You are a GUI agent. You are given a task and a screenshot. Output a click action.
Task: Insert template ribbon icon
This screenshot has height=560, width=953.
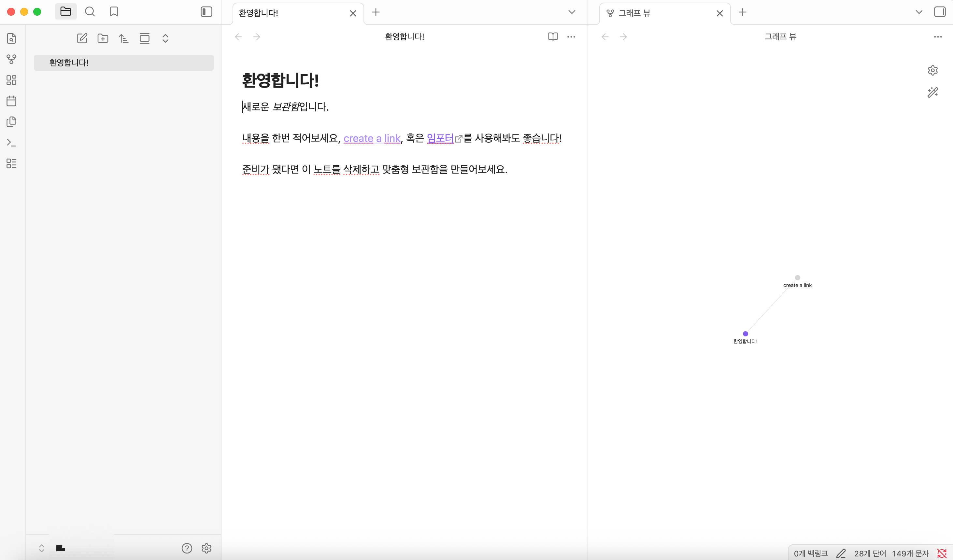[x=12, y=122]
